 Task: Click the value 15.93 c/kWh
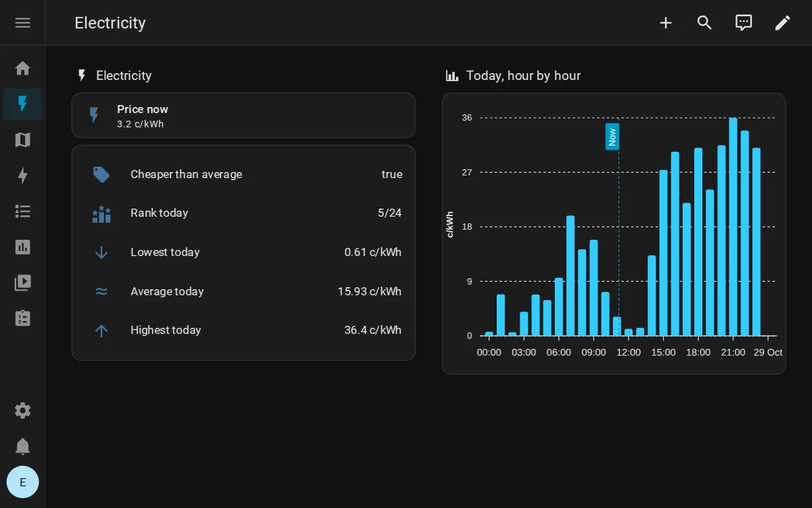369,292
